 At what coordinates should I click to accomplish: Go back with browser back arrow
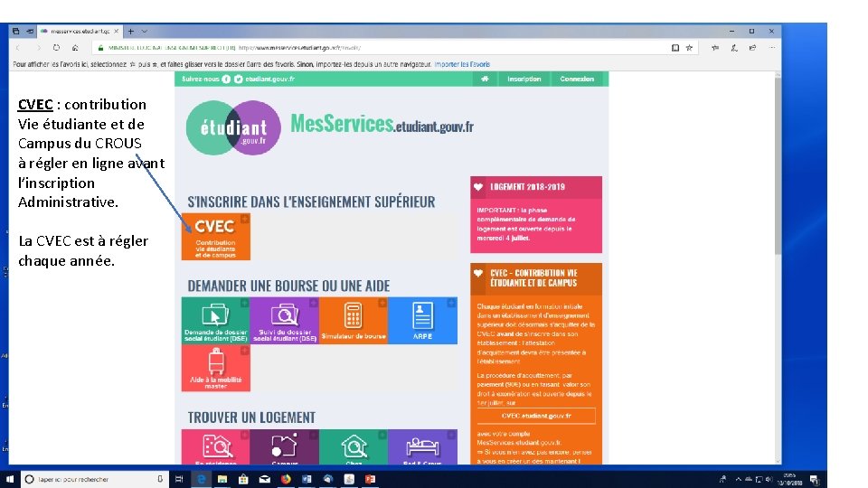[18, 48]
